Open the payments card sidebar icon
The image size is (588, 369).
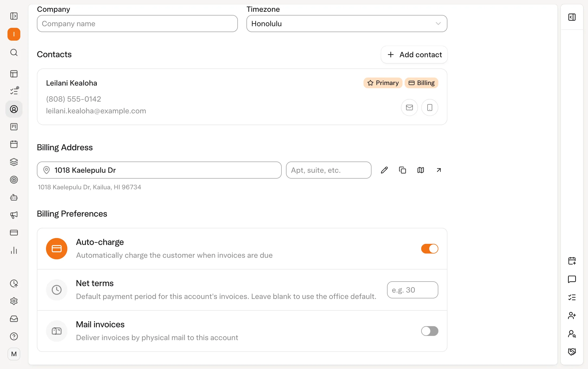[x=14, y=233]
